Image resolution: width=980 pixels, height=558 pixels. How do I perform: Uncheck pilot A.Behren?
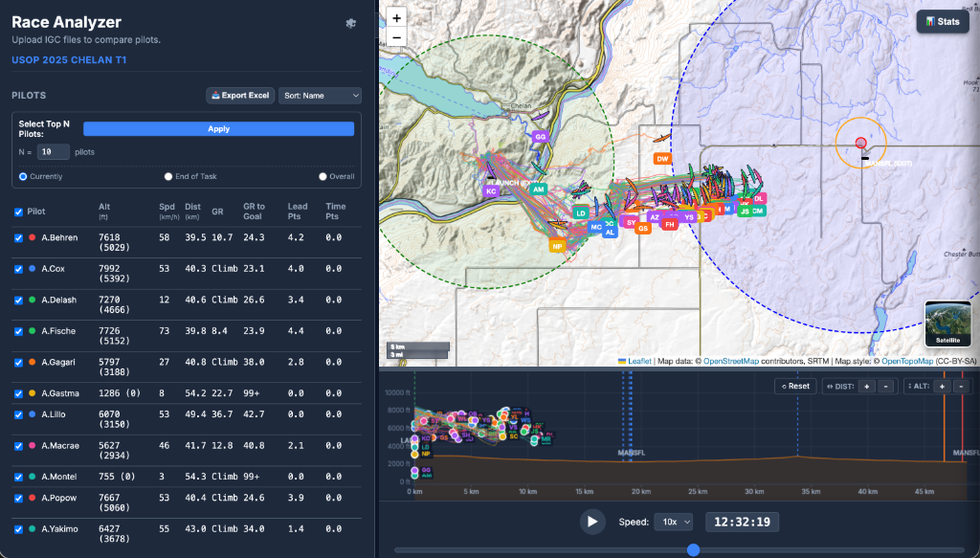pos(18,238)
